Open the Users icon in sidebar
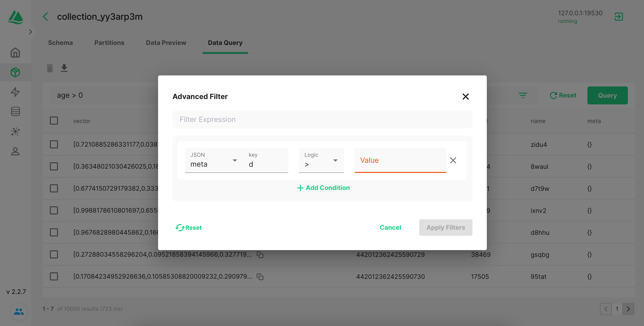Image resolution: width=644 pixels, height=326 pixels. (15, 151)
